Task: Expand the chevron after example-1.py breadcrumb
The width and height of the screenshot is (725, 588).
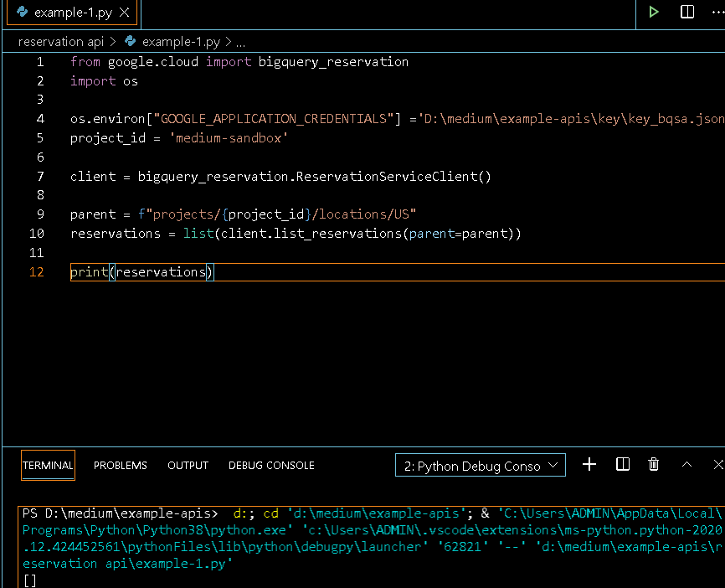Action: (x=228, y=42)
